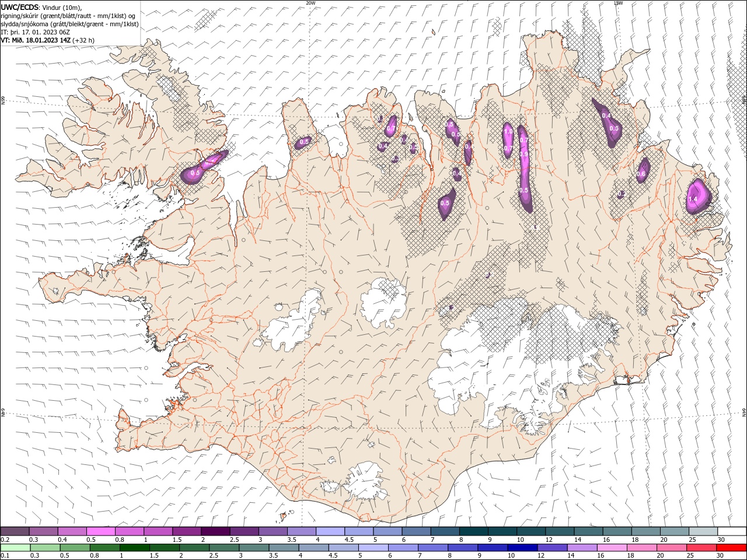Click the '25' label under the upper legend row
Viewport: 747px width, 560px height.
692,540
